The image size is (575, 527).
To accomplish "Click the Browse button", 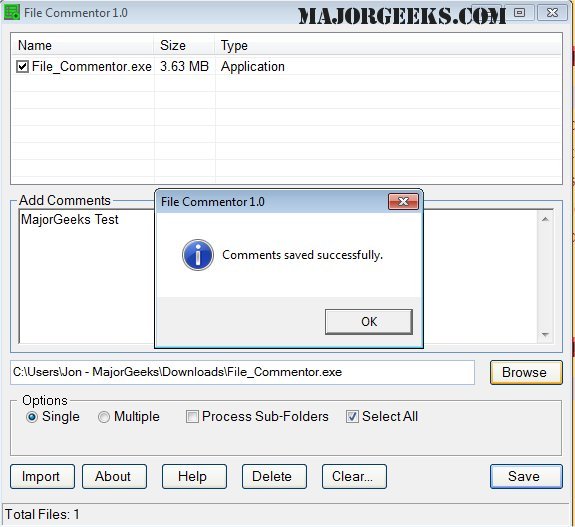I will [x=526, y=372].
